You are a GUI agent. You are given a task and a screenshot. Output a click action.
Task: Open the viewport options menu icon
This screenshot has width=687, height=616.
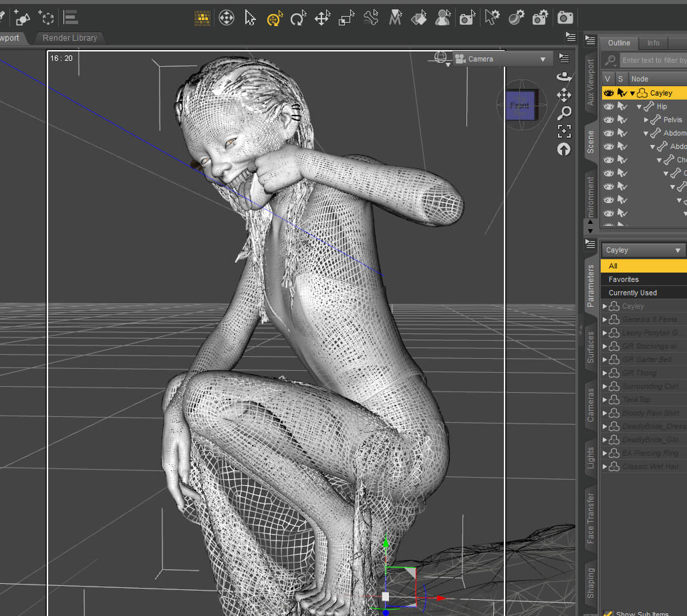pyautogui.click(x=564, y=58)
